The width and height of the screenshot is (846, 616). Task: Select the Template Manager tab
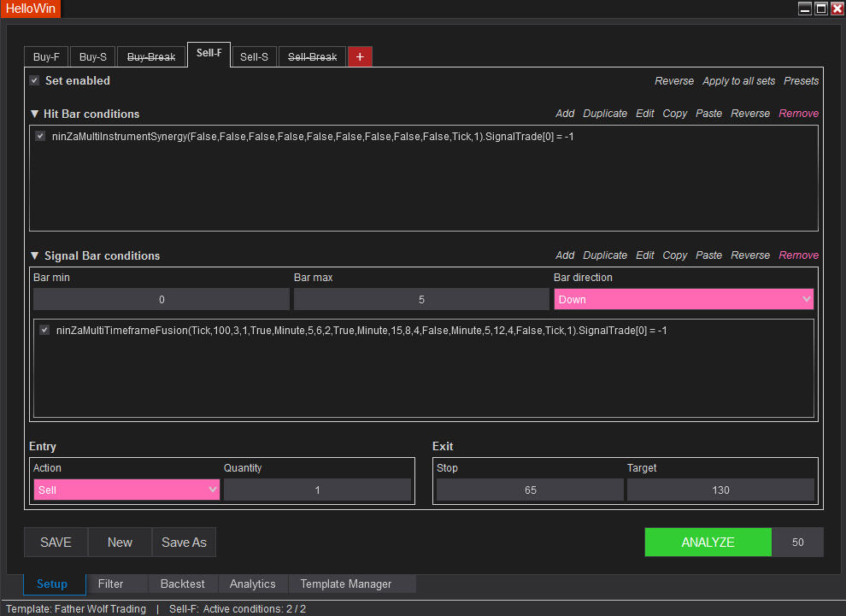coord(346,584)
